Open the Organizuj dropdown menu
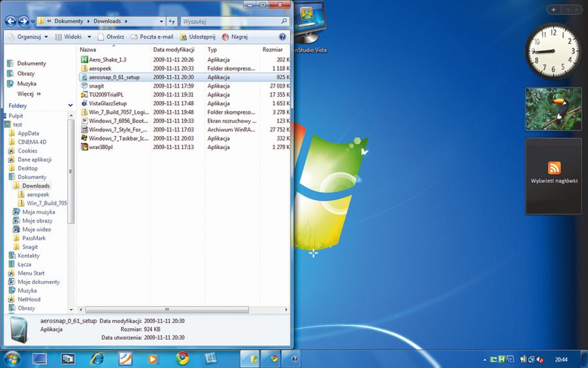This screenshot has height=368, width=588. (x=28, y=37)
